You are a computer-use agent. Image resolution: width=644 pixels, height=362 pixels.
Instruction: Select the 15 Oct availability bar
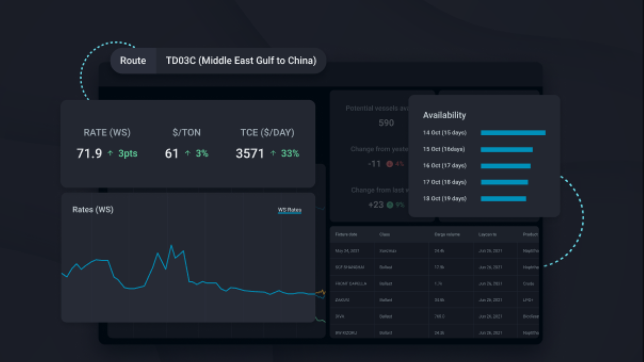point(507,149)
